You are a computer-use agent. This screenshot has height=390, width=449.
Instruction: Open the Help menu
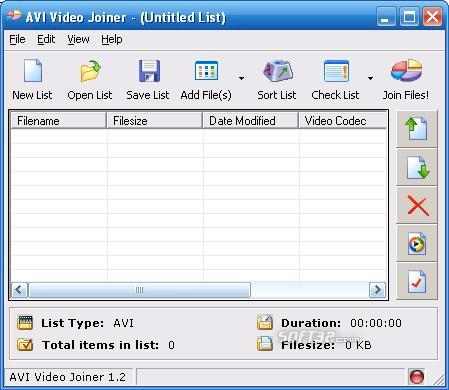point(112,39)
